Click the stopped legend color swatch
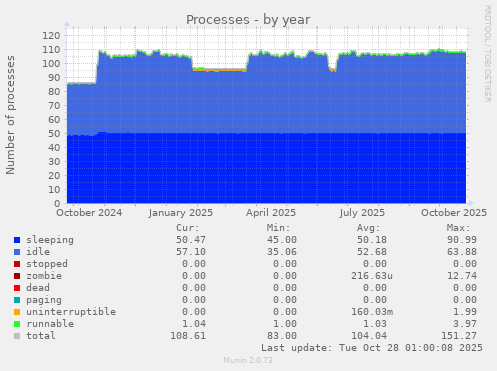 17,264
